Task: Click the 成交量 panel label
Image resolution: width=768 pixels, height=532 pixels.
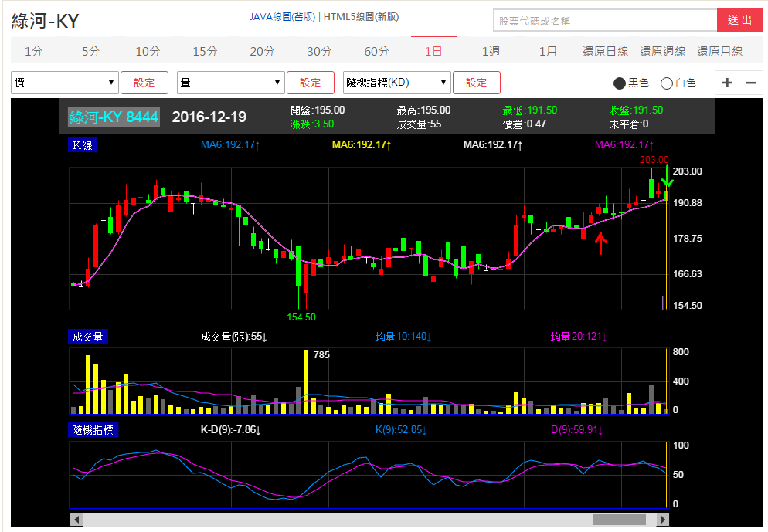Action: click(x=87, y=337)
